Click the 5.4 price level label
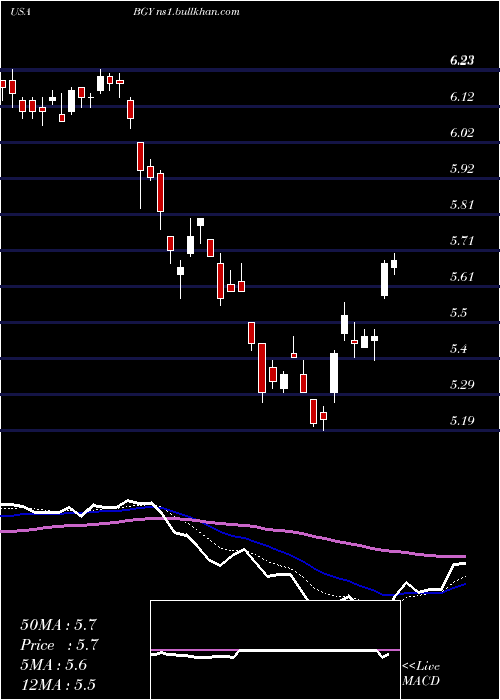Viewport: 500px width, 700px height. 459,349
